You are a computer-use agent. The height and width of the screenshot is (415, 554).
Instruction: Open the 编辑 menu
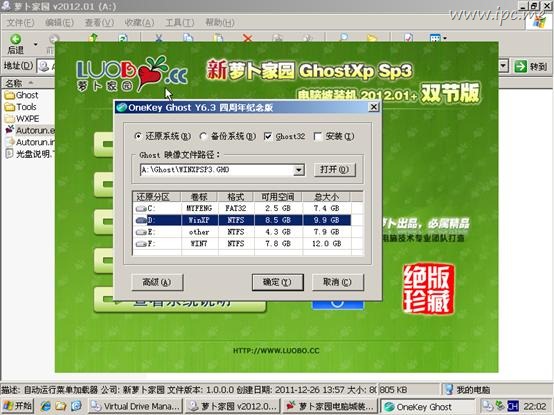(x=59, y=23)
